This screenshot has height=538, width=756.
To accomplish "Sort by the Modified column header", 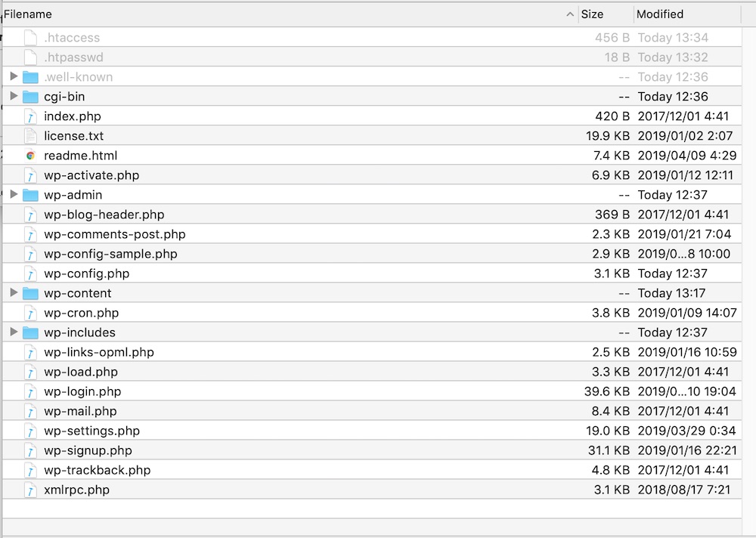I will 687,14.
